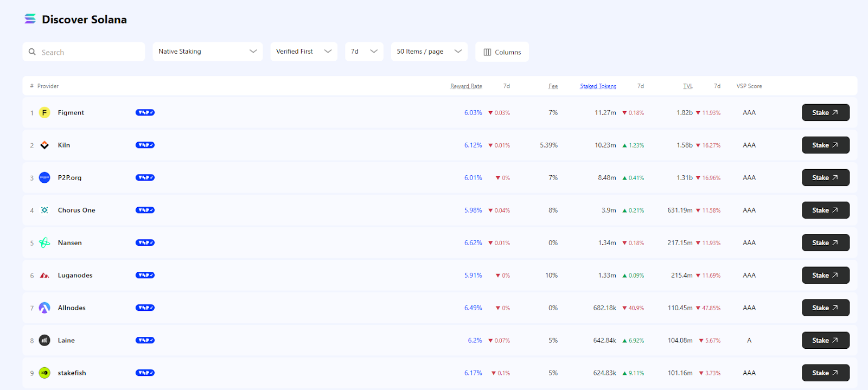Image resolution: width=868 pixels, height=390 pixels.
Task: Click the Kiln provider logo
Action: [x=44, y=145]
